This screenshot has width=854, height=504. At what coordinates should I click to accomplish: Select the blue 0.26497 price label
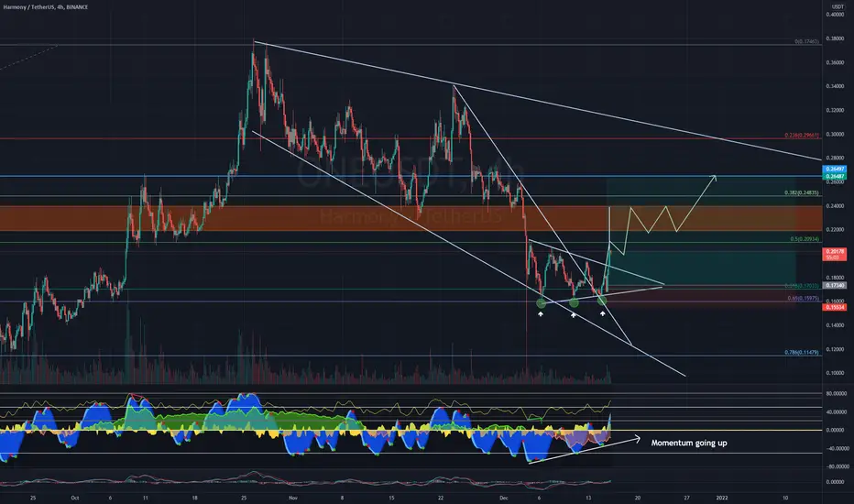tap(835, 170)
